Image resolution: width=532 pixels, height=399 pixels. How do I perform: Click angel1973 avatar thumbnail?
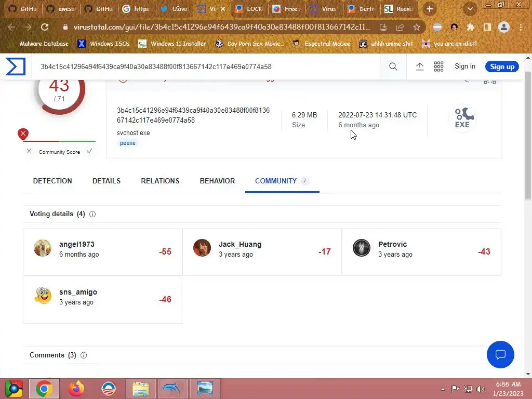point(43,248)
